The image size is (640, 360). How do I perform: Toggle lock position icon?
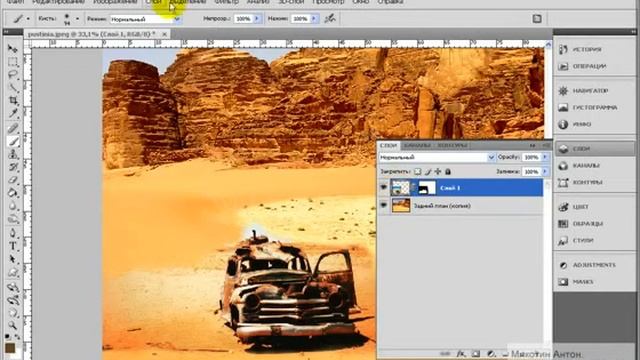click(438, 171)
